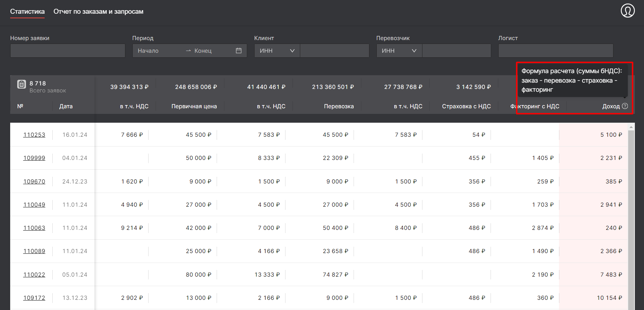The image size is (644, 310).
Task: Focus the Клиент value input field
Action: point(335,51)
